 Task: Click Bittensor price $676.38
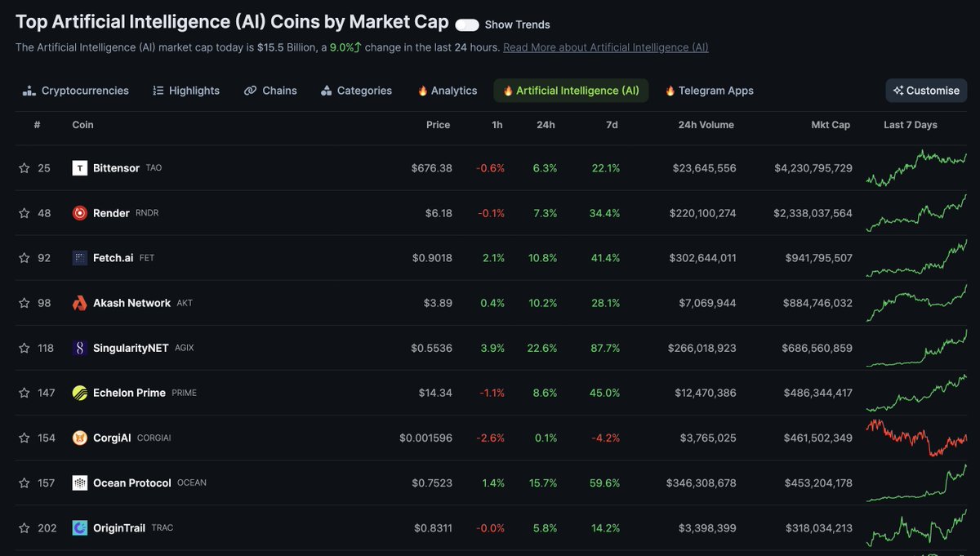(432, 168)
